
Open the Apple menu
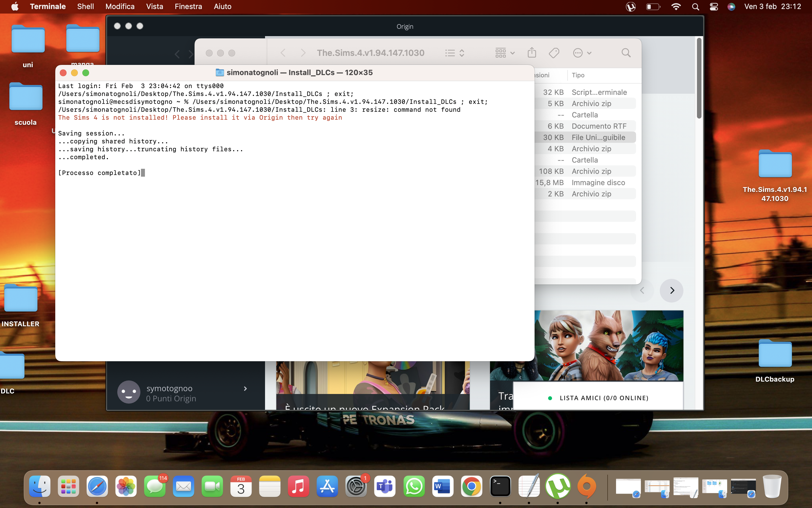pos(15,6)
